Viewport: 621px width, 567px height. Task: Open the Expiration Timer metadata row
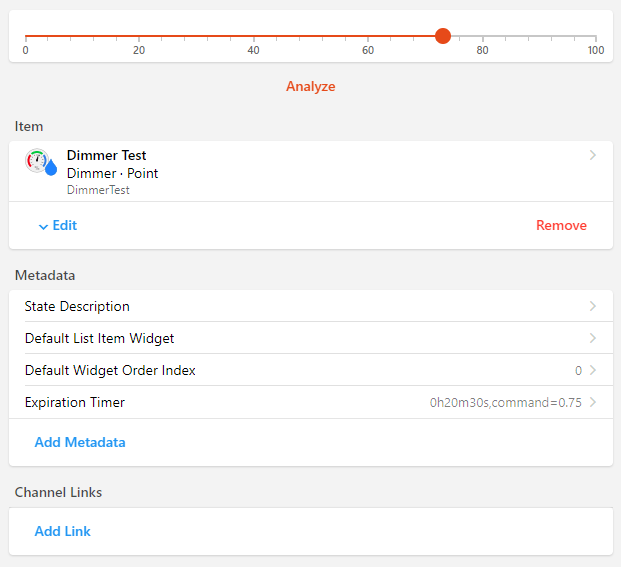[75, 402]
